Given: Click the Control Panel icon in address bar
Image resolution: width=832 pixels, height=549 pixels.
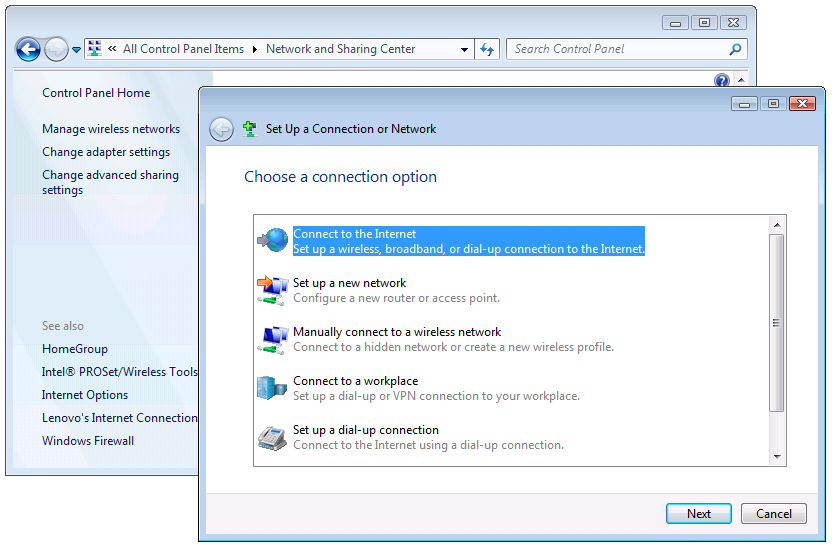Looking at the screenshot, I should (94, 49).
